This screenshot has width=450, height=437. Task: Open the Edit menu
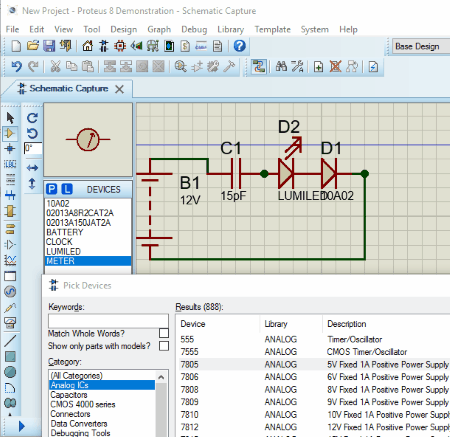click(x=37, y=29)
